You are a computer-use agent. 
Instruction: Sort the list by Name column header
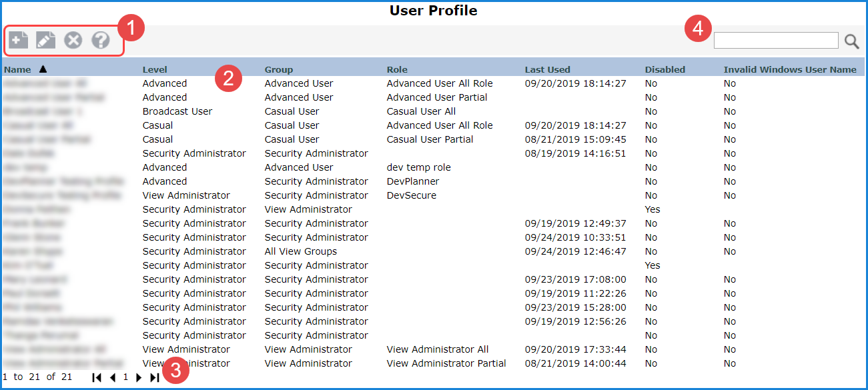coord(17,69)
